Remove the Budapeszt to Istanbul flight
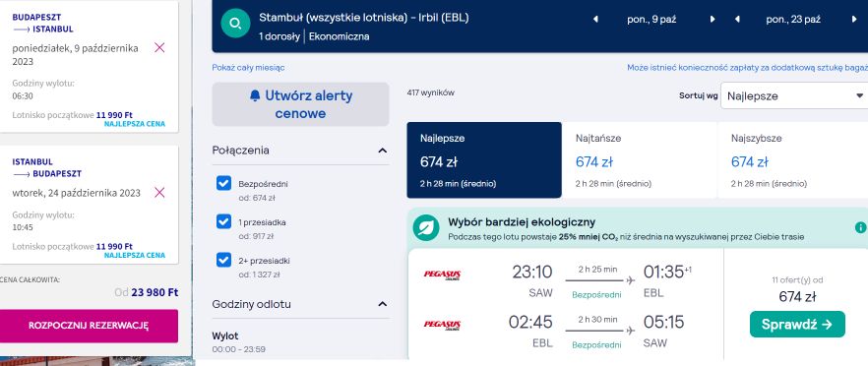This screenshot has width=868, height=366. coord(159,47)
